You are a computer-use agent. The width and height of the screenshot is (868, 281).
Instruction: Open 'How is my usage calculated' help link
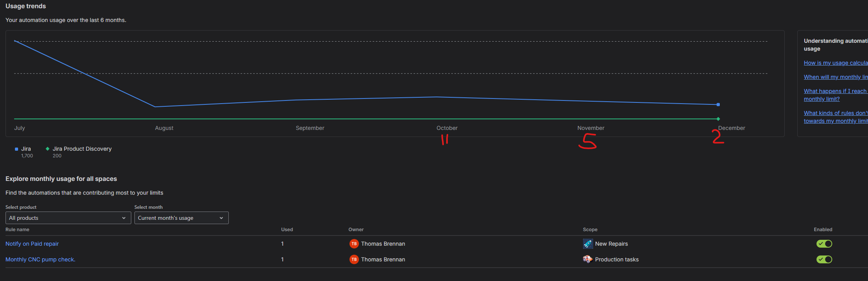tap(836, 63)
